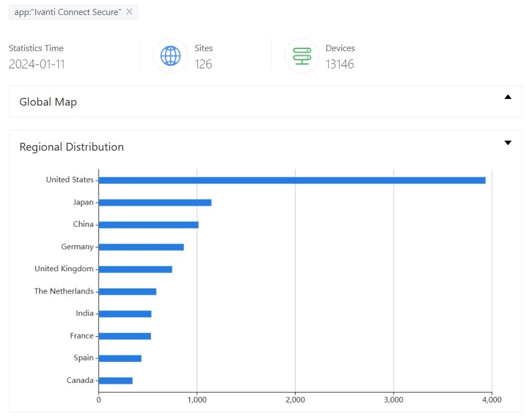Click the 1,000 x-axis tick label
Image resolution: width=532 pixels, height=418 pixels.
(x=197, y=400)
